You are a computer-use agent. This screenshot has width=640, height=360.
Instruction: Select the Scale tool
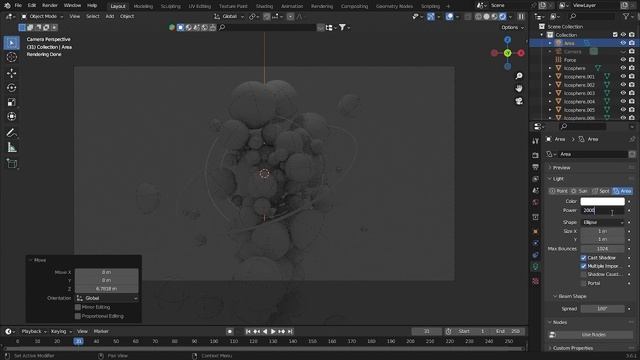[x=11, y=102]
